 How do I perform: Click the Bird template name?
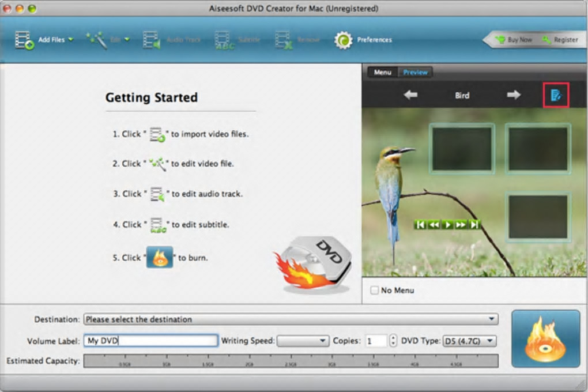[x=462, y=95]
